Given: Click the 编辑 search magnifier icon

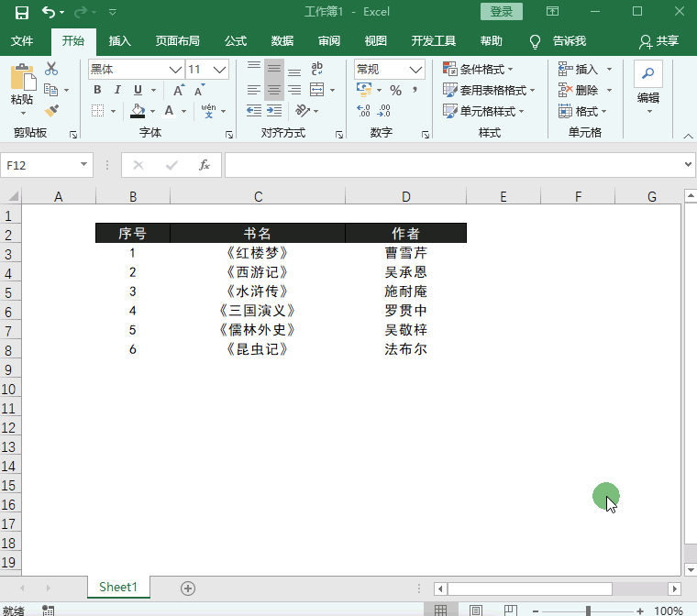Looking at the screenshot, I should (x=648, y=73).
